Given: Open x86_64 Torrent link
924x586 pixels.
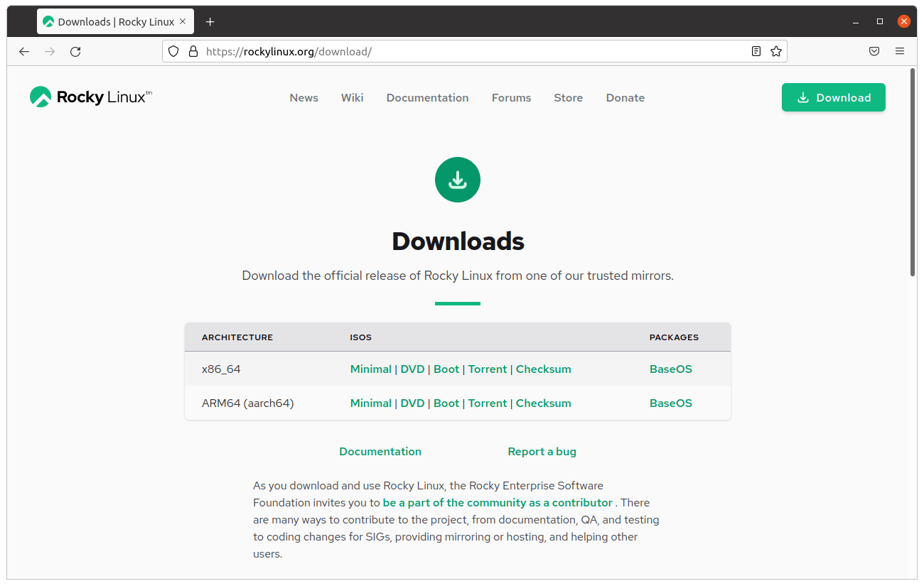Looking at the screenshot, I should click(x=488, y=369).
